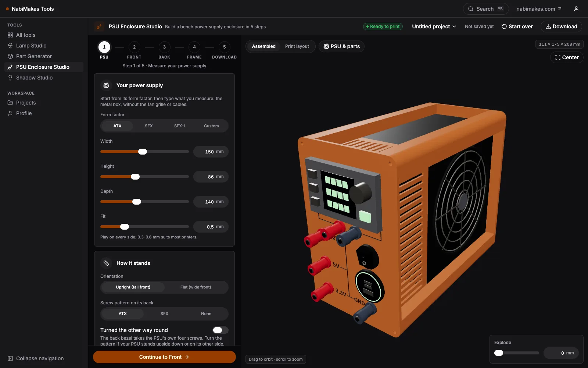This screenshot has height=368, width=588.
Task: Click the Ready to print status badge
Action: coord(383,26)
